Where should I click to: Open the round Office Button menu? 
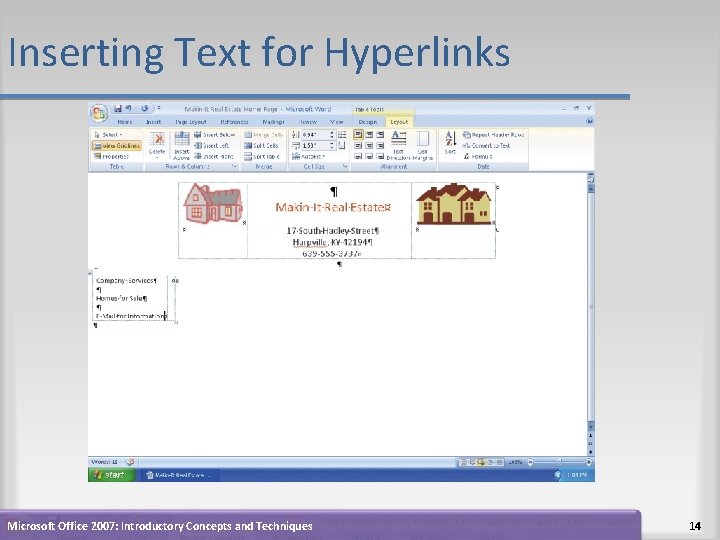pyautogui.click(x=99, y=113)
